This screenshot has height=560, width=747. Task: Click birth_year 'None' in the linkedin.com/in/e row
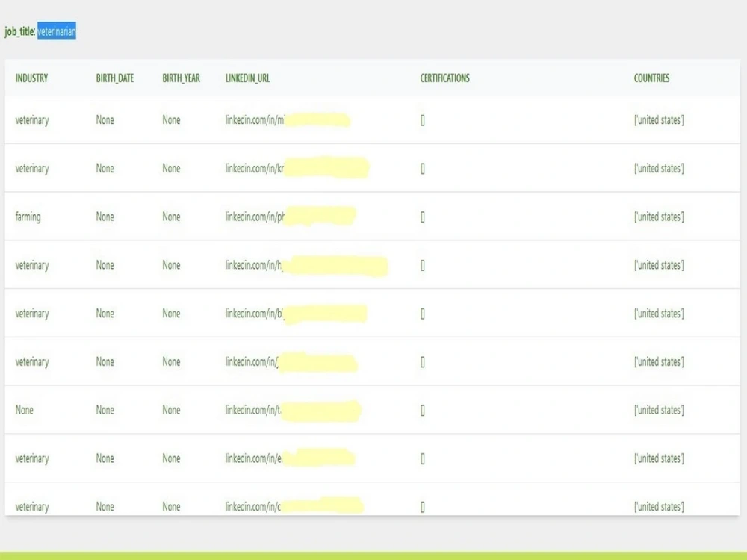(171, 458)
